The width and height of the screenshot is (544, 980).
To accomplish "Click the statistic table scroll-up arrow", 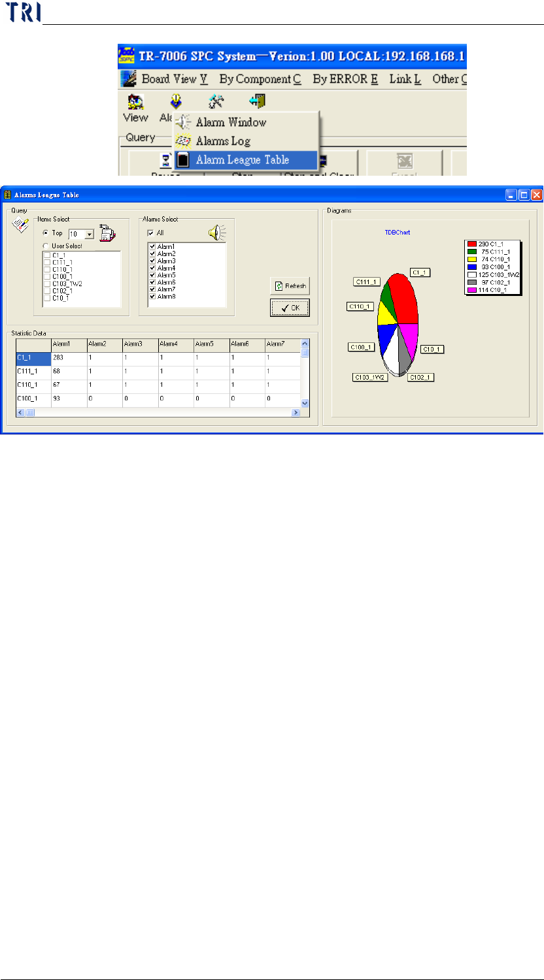I will click(x=304, y=342).
